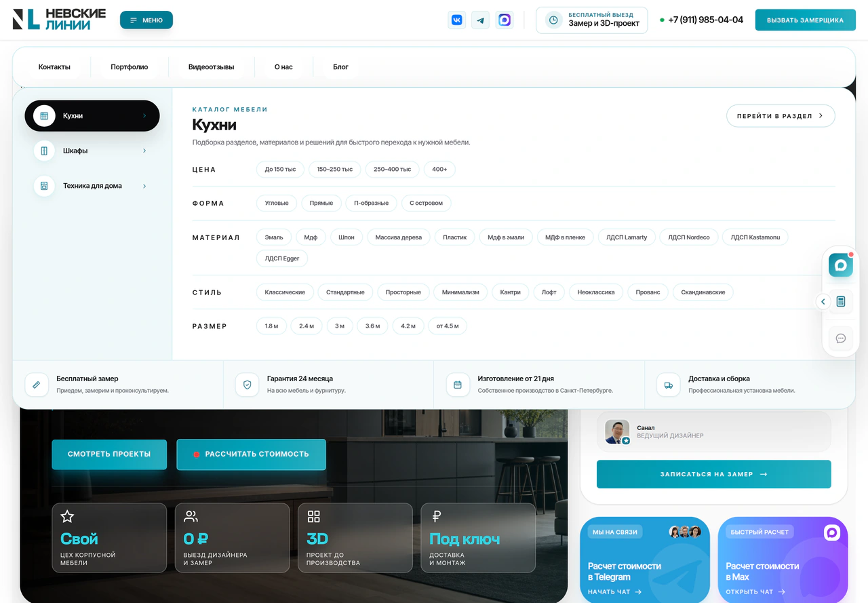Viewport: 868px width, 603px height.
Task: Select the Лофт style chip
Action: pos(549,292)
